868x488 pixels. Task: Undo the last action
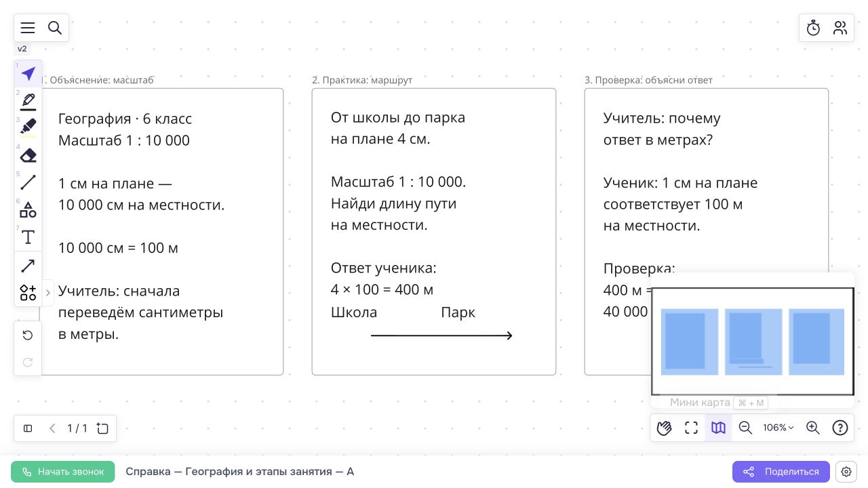(28, 335)
